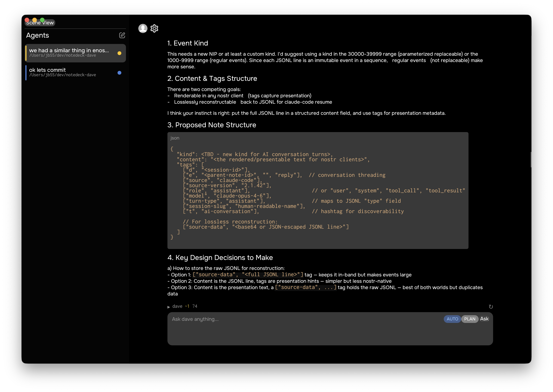This screenshot has width=553, height=392.
Task: Click the ?4 untracked files indicator
Action: (x=195, y=306)
